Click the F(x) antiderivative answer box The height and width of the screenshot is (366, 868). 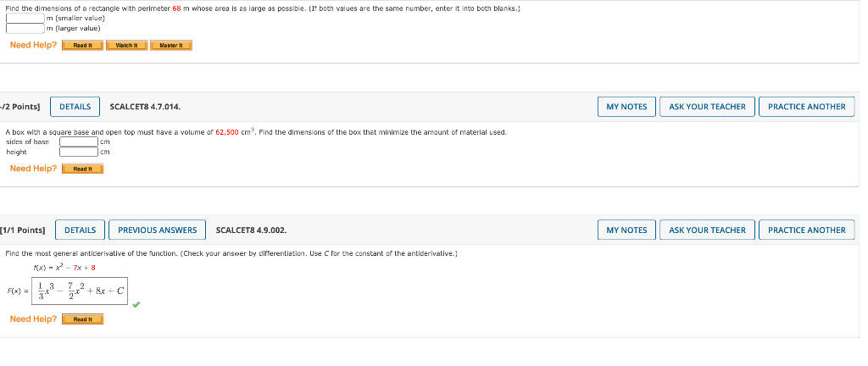tap(81, 291)
